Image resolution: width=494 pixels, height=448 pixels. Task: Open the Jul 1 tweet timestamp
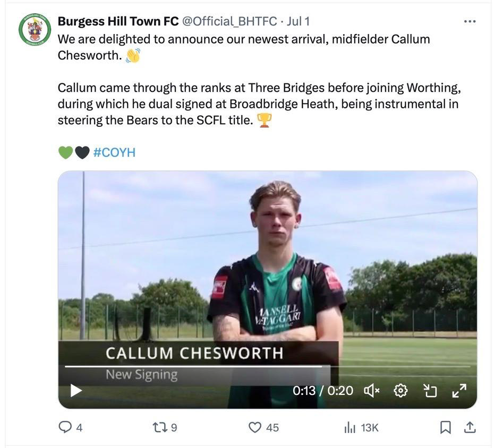[x=298, y=21]
